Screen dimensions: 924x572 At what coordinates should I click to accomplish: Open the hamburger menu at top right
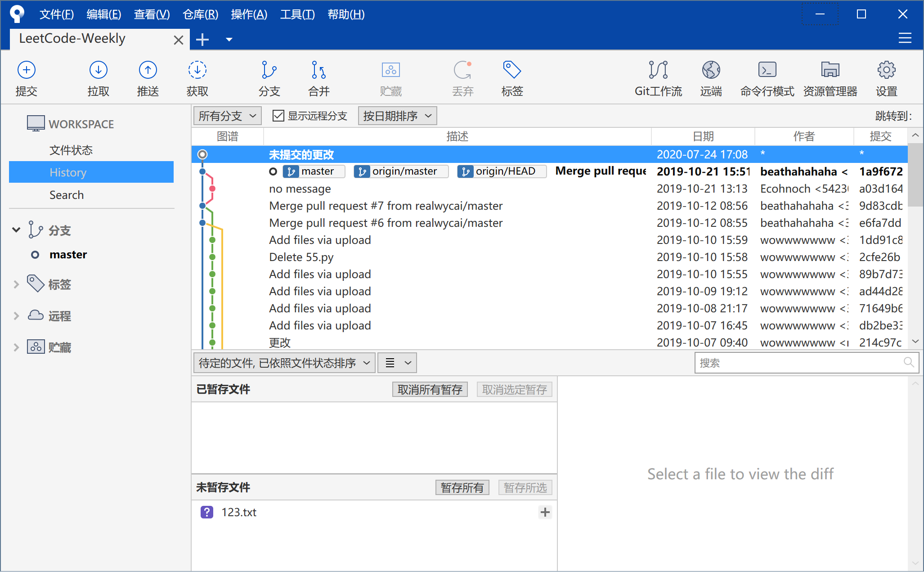coord(905,38)
